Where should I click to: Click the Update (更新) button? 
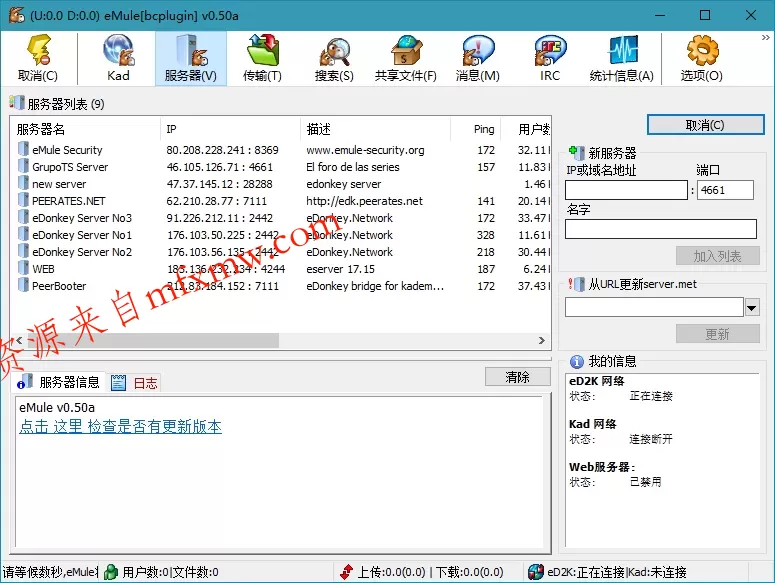717,334
